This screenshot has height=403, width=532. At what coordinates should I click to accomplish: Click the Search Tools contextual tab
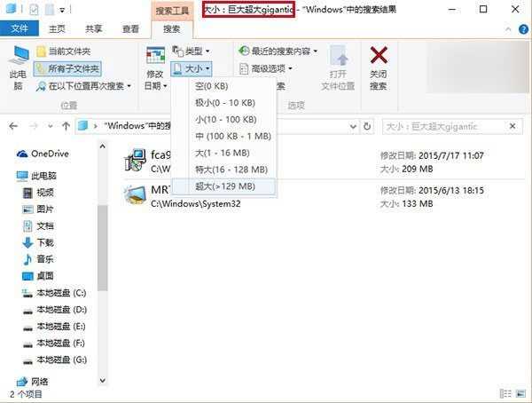(172, 11)
